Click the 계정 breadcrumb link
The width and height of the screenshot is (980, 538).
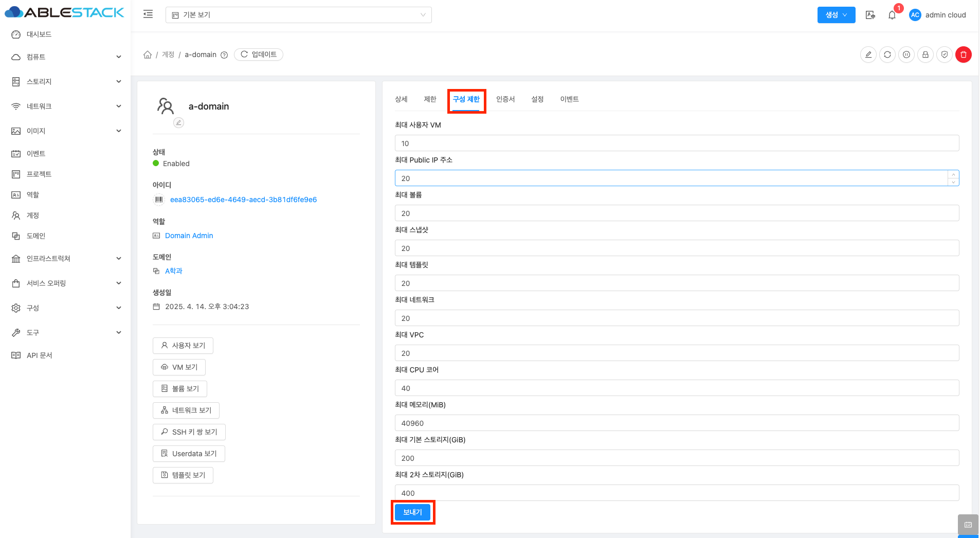coord(168,55)
